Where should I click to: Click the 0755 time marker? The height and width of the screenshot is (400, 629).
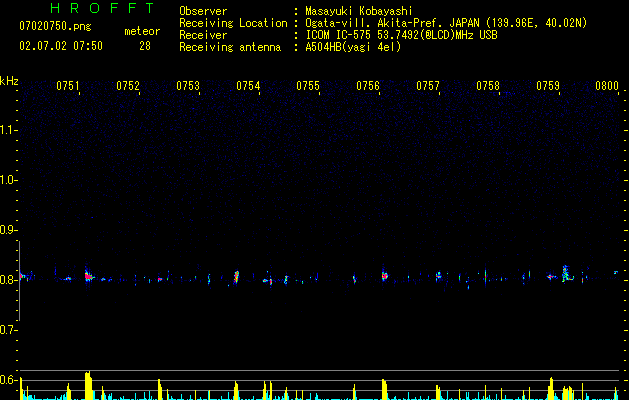308,86
